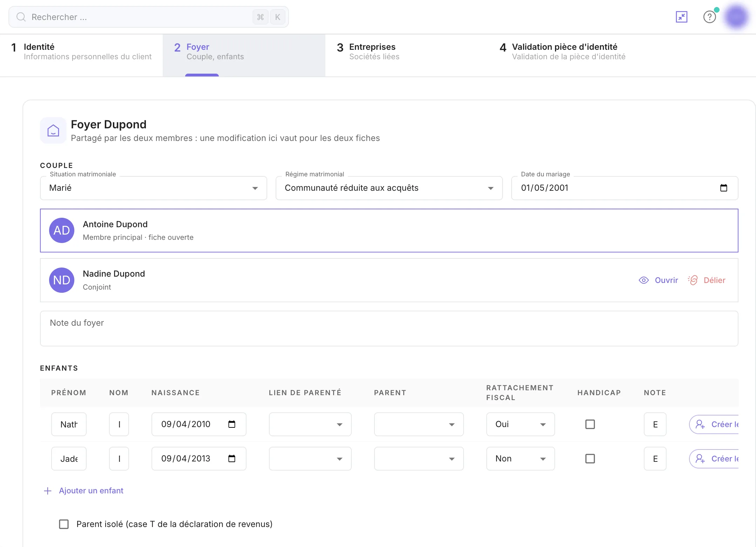Screen dimensions: 756x547
Task: Switch to step 3 Entreprises tab
Action: [407, 55]
